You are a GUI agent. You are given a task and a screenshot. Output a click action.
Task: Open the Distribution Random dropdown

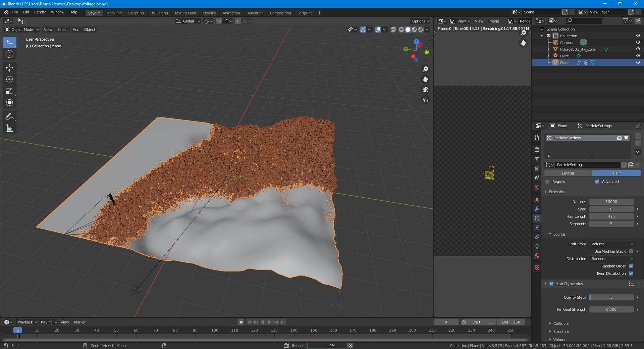(x=611, y=259)
